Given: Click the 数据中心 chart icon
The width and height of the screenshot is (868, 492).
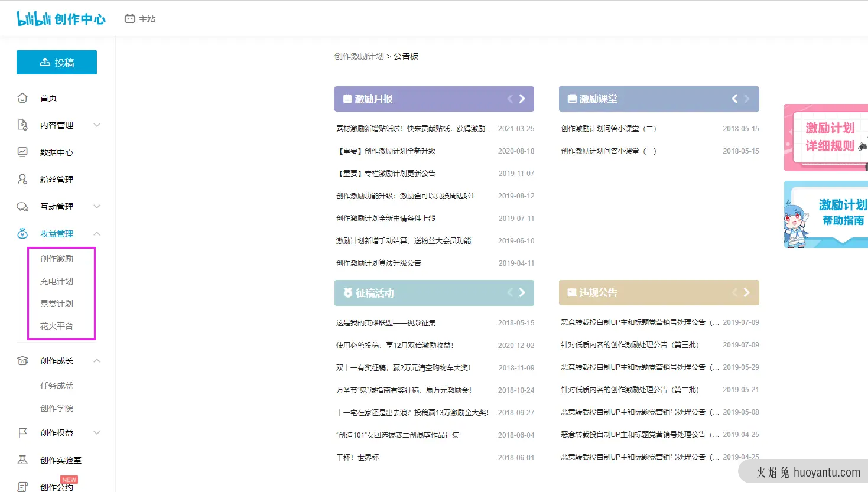Looking at the screenshot, I should (x=22, y=152).
